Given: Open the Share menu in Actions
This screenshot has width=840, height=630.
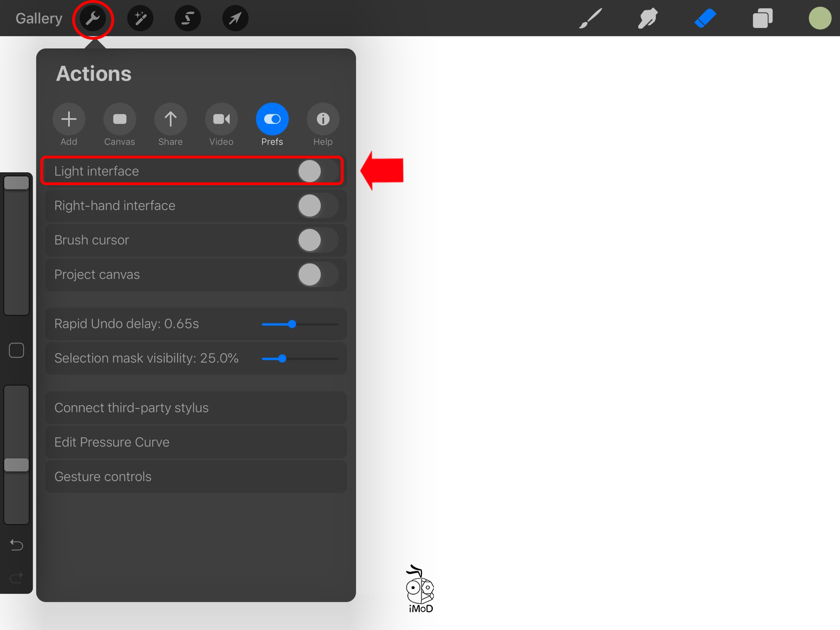Looking at the screenshot, I should tap(170, 119).
